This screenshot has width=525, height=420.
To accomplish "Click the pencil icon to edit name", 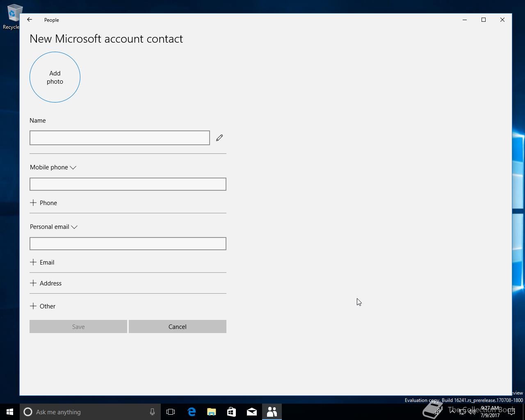I will coord(219,138).
